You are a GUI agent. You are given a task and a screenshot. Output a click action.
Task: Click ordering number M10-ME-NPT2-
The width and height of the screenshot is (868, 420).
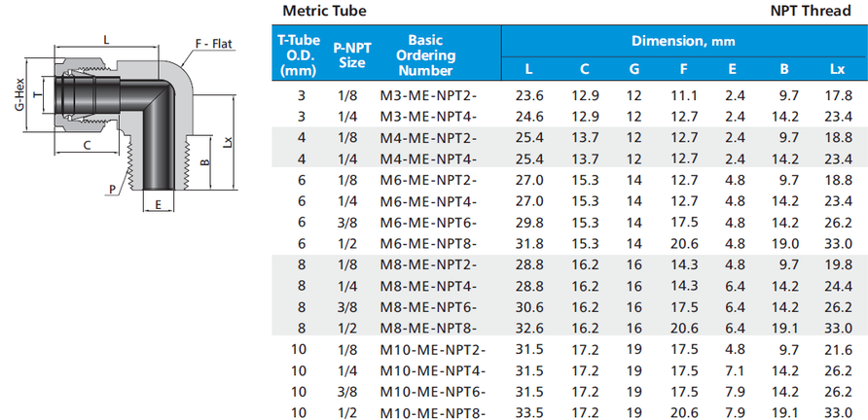click(x=431, y=349)
